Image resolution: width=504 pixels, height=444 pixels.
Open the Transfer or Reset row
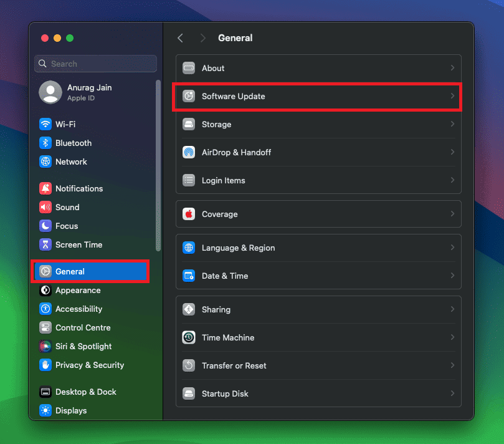tap(318, 365)
